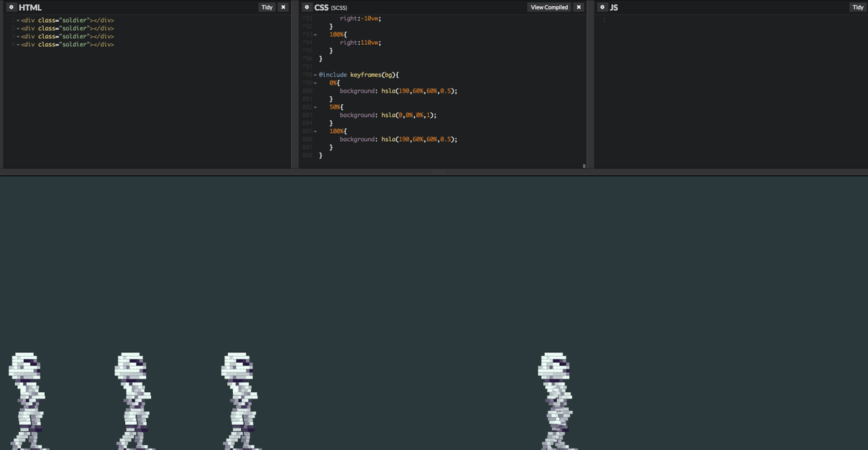This screenshot has height=450, width=868.
Task: Open HTML panel settings gear
Action: (x=11, y=7)
